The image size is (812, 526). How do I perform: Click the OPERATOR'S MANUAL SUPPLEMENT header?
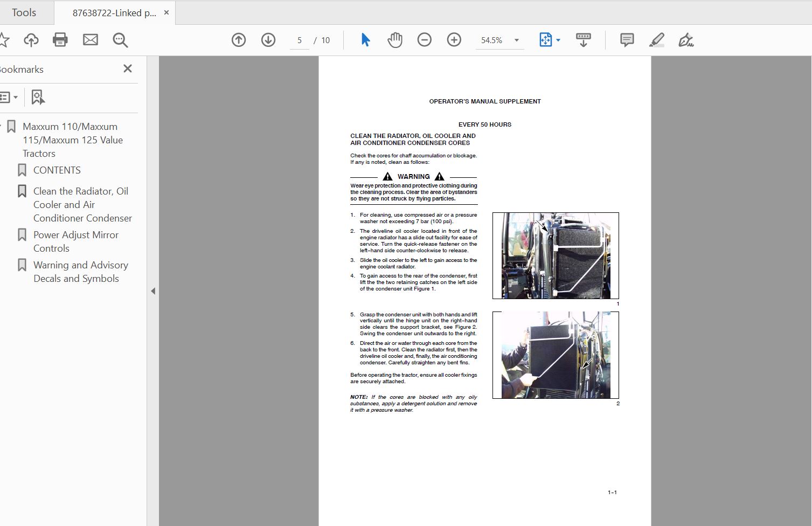(485, 101)
